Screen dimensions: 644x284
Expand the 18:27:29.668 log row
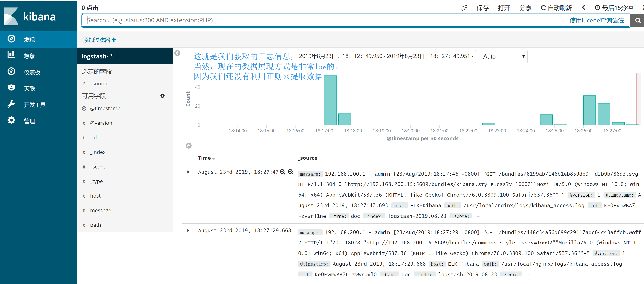click(188, 231)
